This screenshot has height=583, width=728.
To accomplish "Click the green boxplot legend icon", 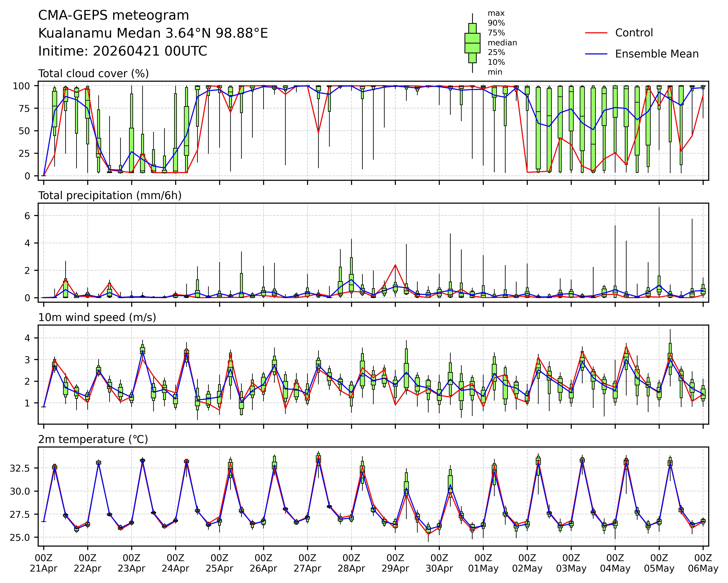I will [472, 43].
